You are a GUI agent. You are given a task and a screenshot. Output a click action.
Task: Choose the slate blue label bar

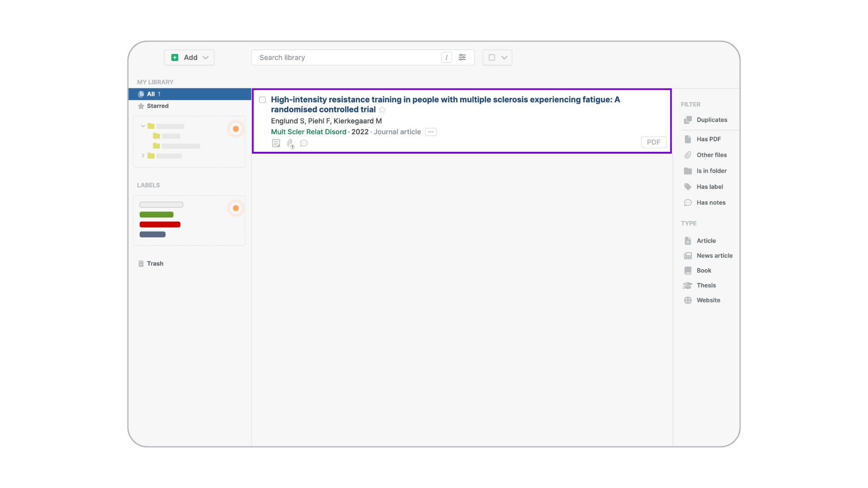point(152,235)
